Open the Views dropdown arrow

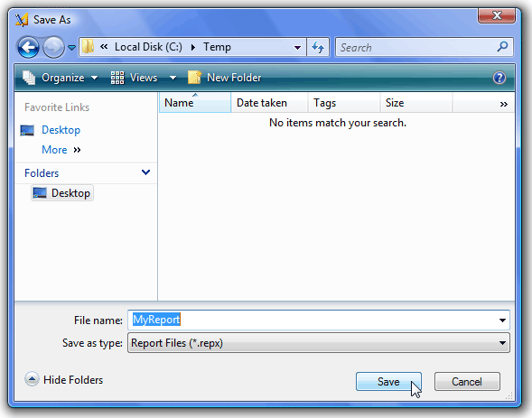click(x=173, y=78)
